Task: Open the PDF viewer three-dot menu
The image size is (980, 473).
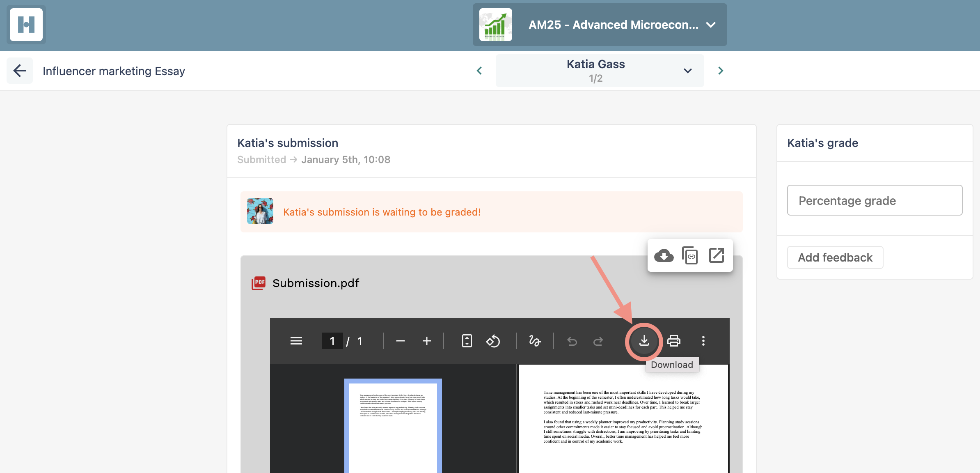Action: click(x=703, y=341)
